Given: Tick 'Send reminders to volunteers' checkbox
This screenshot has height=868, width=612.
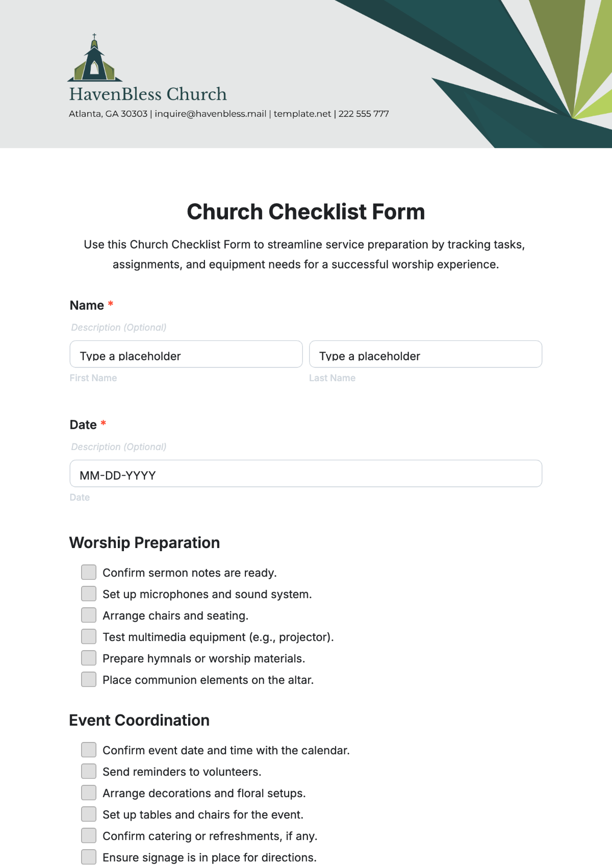Looking at the screenshot, I should coord(89,772).
